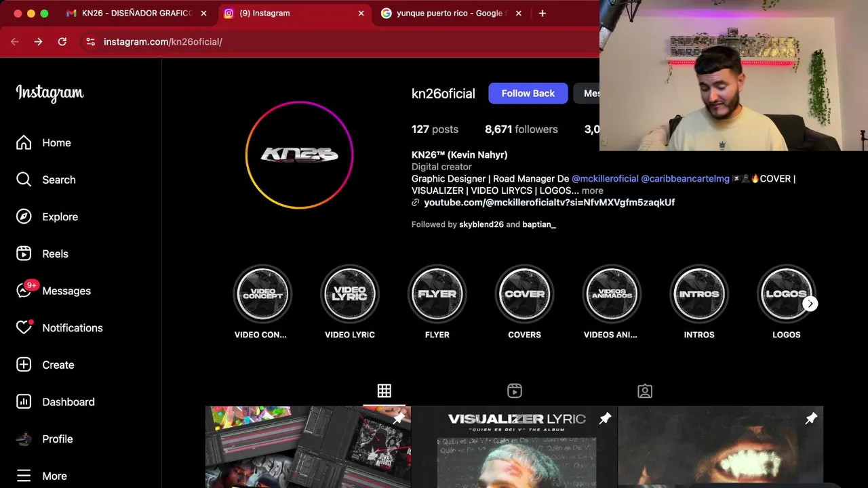The width and height of the screenshot is (868, 488).
Task: Open the VIDEO LYRIC story highlight
Action: [x=350, y=294]
